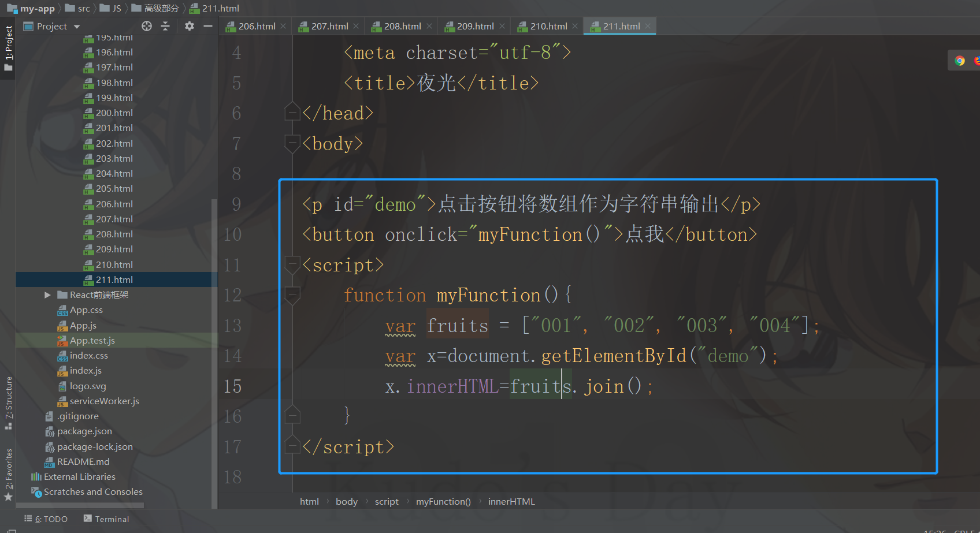Screen dimensions: 980x533
Task: Open the TODO tool window
Action: (46, 519)
